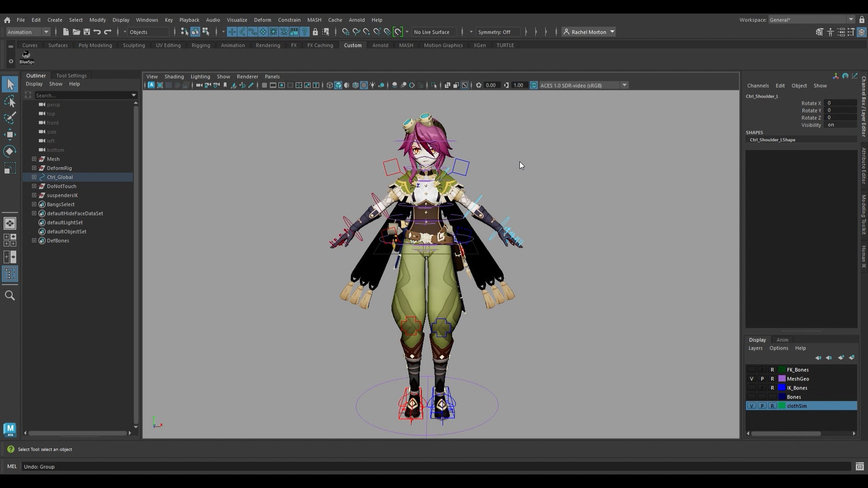The width and height of the screenshot is (868, 488).
Task: Click the Move layer down icon
Action: [829, 357]
